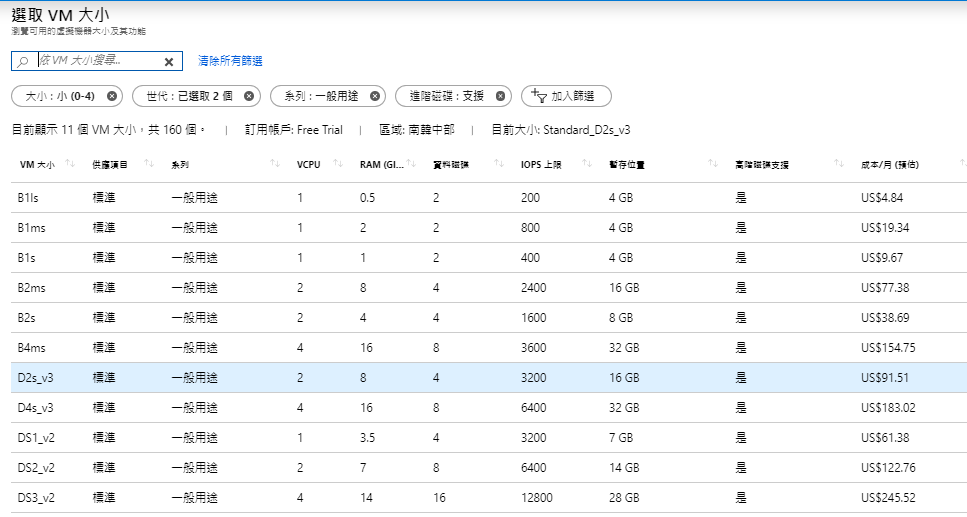Click the 2400 IOPS cell
Screen dimensions: 967x517
click(x=533, y=287)
